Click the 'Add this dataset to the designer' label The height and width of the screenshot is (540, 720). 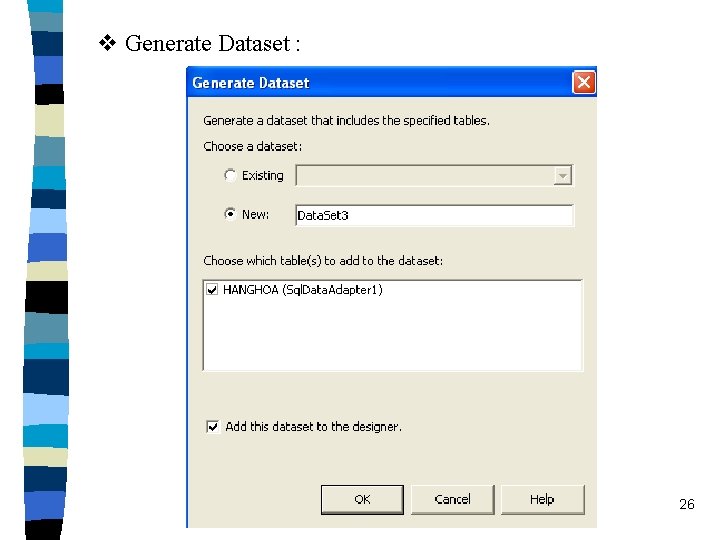point(313,426)
